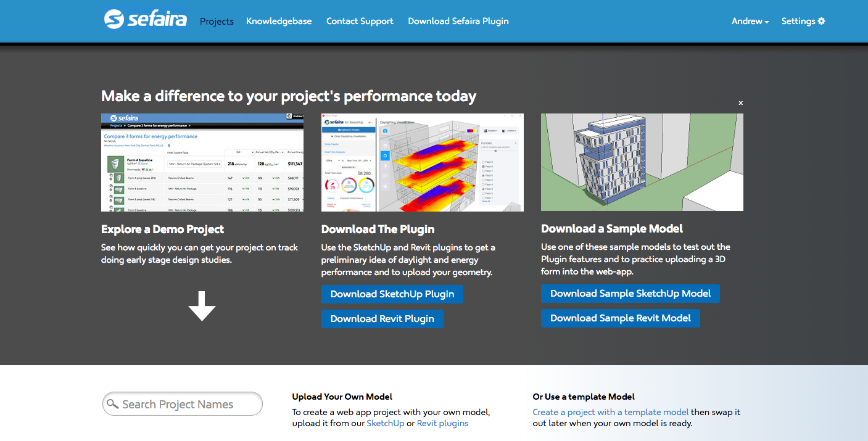This screenshot has width=868, height=441.
Task: Follow the Revit plugins link
Action: pos(442,424)
